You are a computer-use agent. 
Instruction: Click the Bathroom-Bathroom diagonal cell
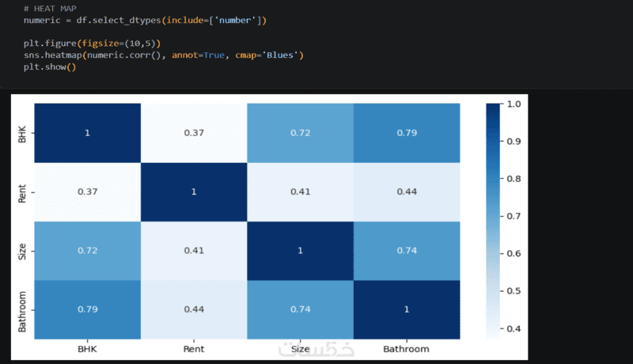coord(407,309)
